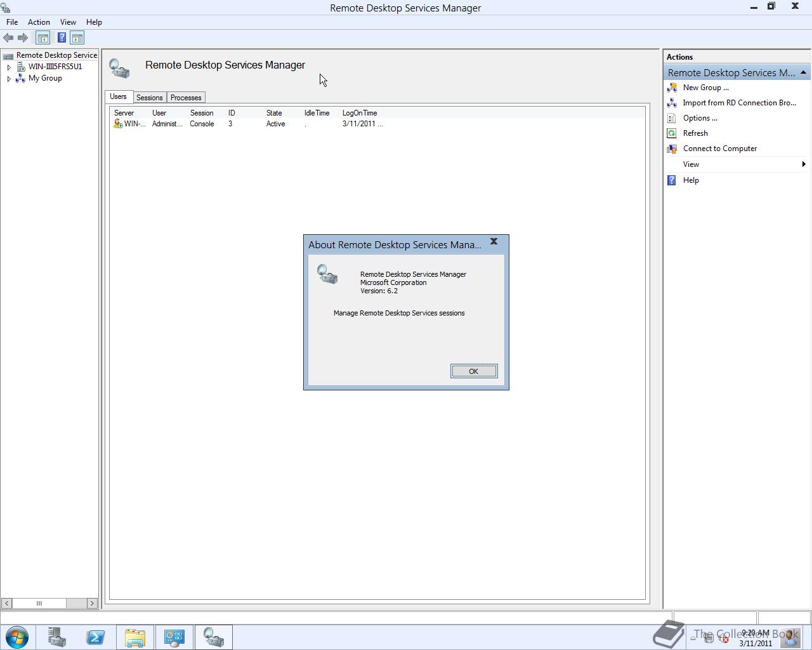Screen dimensions: 812x650
Task: Toggle the Show/Hide Console Tree icon
Action: tap(43, 38)
